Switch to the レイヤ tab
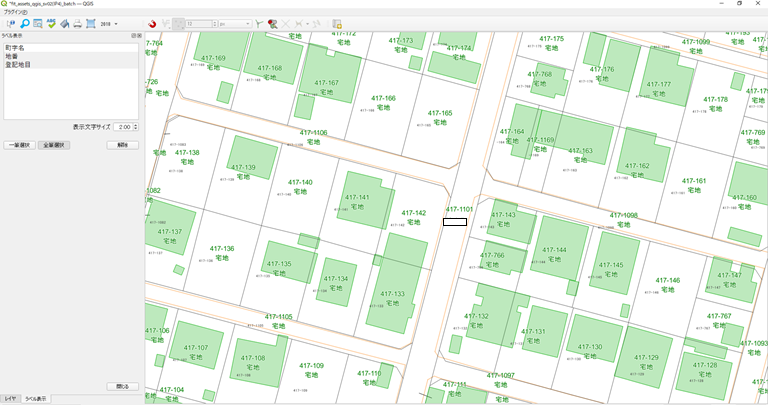The height and width of the screenshot is (405, 768). (x=10, y=398)
